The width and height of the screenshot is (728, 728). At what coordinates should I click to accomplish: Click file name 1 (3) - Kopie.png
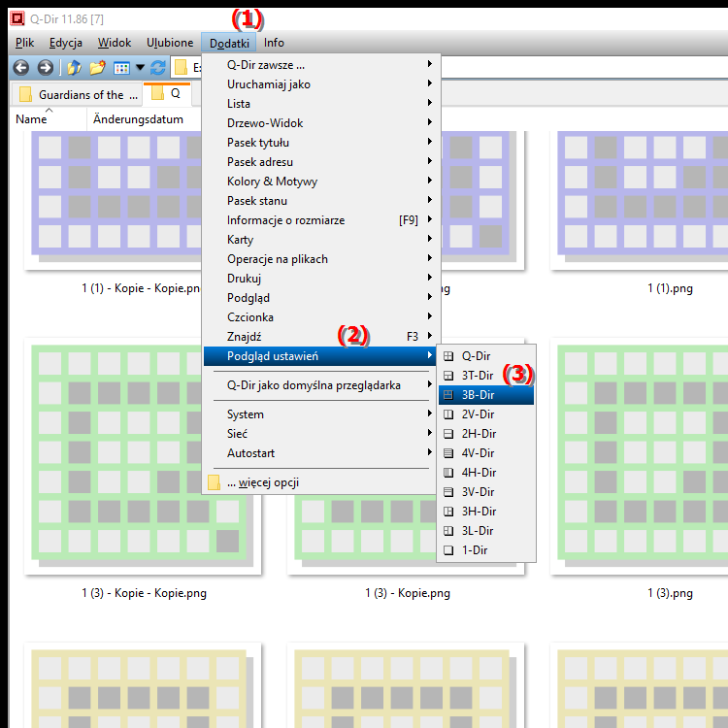(x=408, y=593)
